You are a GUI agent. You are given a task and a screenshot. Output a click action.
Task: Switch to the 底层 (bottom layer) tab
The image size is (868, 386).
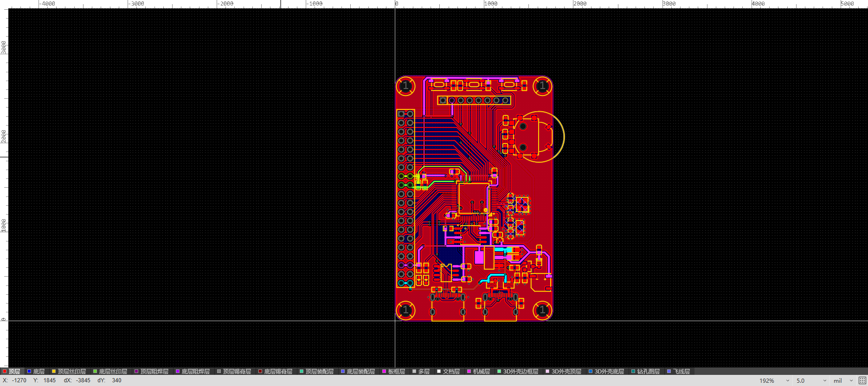click(x=36, y=372)
